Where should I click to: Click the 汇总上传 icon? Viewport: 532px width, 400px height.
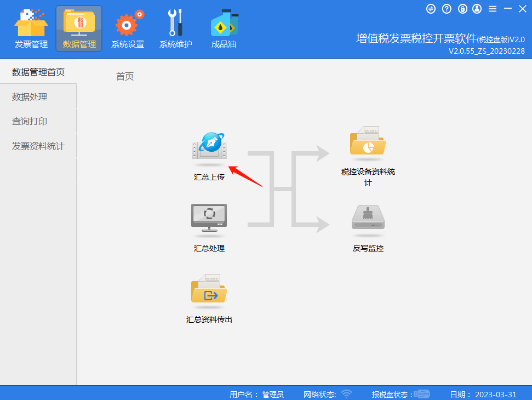pos(209,146)
